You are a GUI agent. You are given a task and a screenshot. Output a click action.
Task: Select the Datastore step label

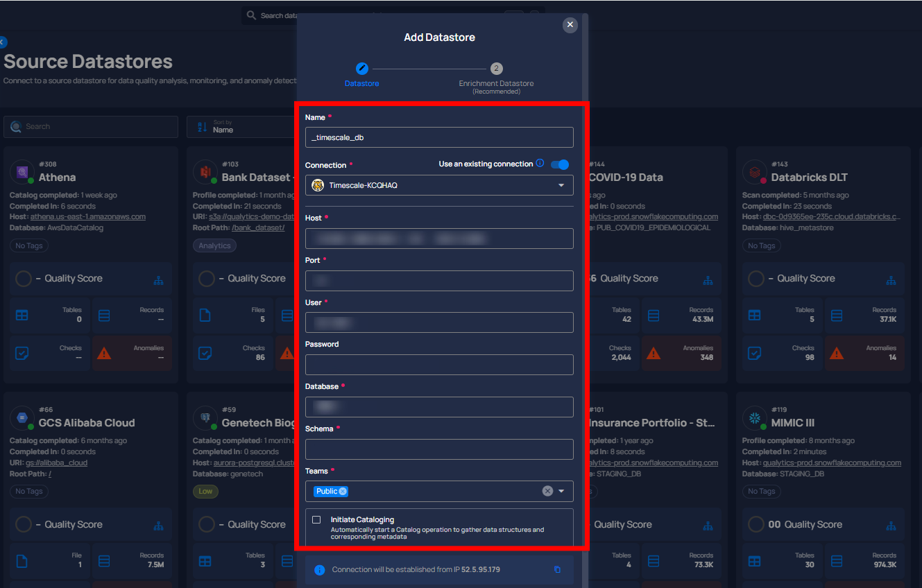click(361, 83)
